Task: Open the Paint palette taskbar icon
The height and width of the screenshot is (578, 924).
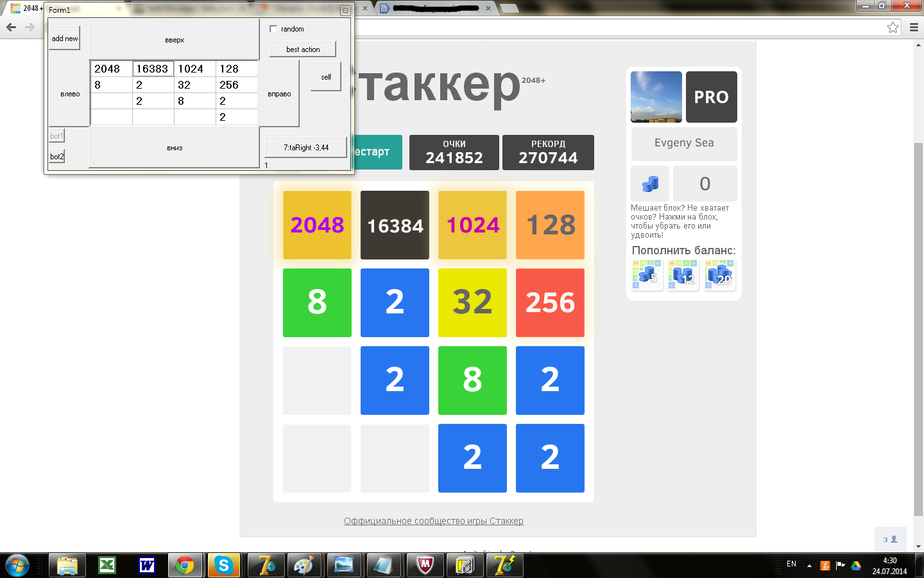Action: 303,565
